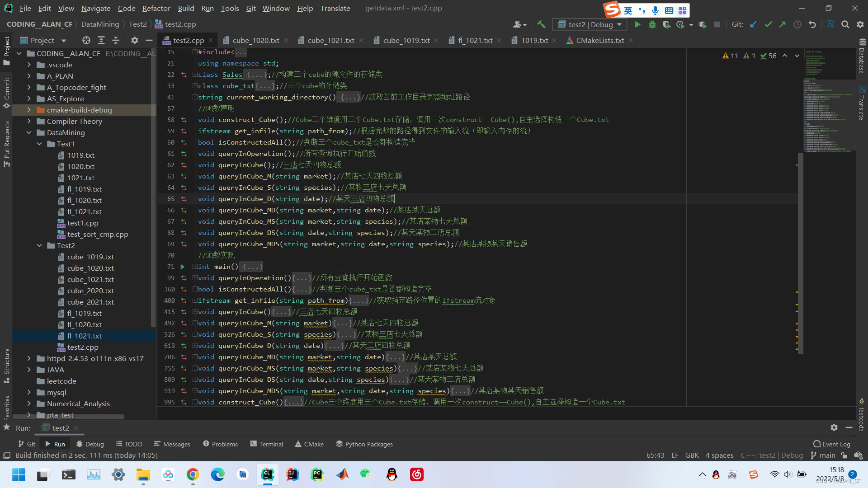The image size is (868, 488).
Task: Build project with the hammer icon
Action: click(x=541, y=24)
